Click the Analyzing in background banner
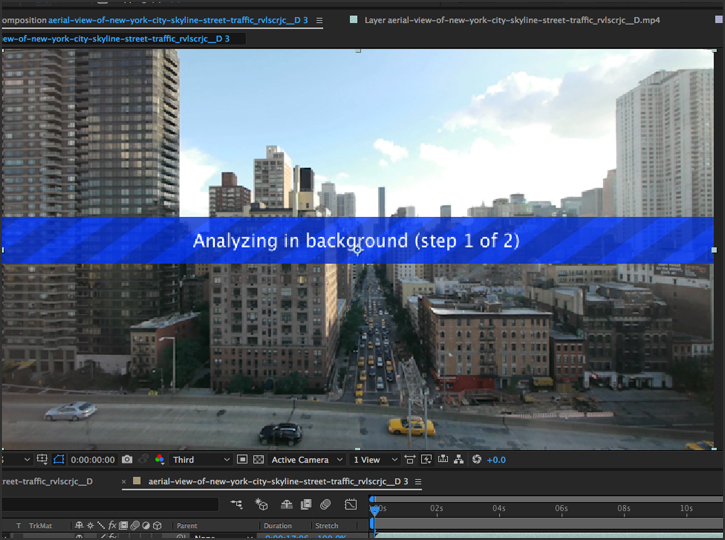Screen dimensions: 725x540 357,240
